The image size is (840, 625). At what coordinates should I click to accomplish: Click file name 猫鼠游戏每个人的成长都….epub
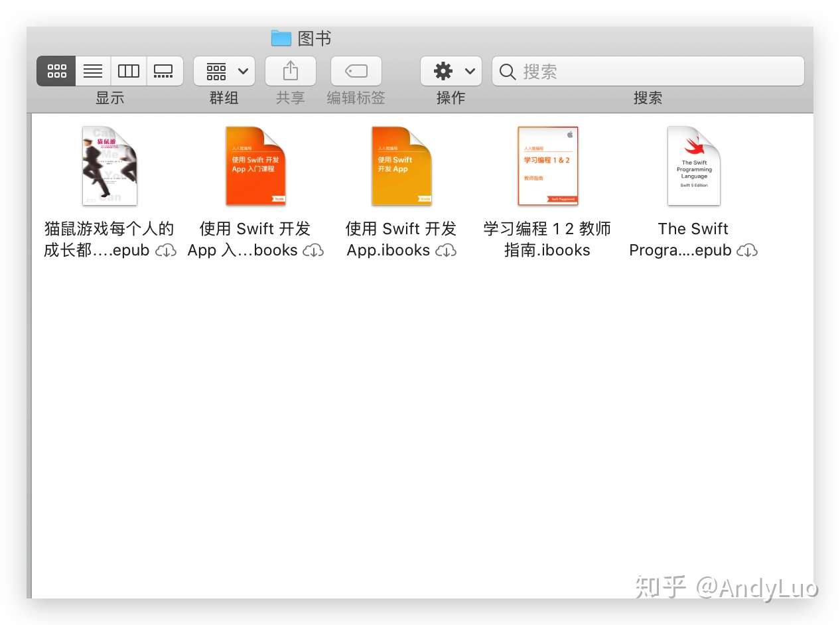click(109, 240)
